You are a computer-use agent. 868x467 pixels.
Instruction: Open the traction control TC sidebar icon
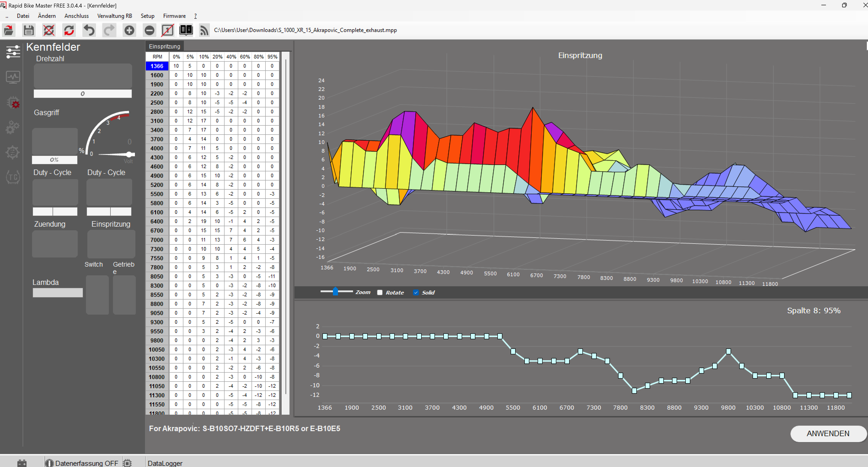pyautogui.click(x=13, y=177)
